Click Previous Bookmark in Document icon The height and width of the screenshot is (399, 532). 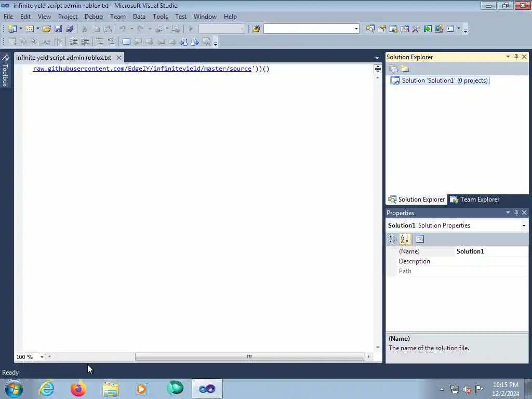click(183, 42)
